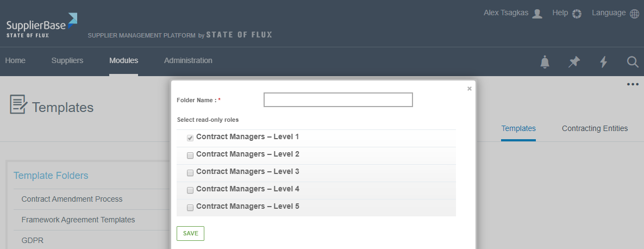The image size is (644, 249).
Task: Open the pinned items pin icon
Action: 574,62
